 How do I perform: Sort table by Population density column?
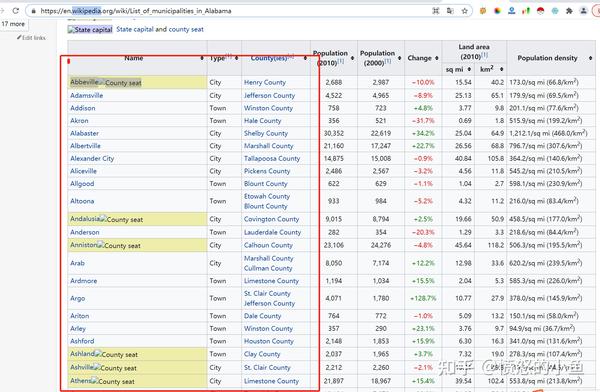tap(590, 58)
